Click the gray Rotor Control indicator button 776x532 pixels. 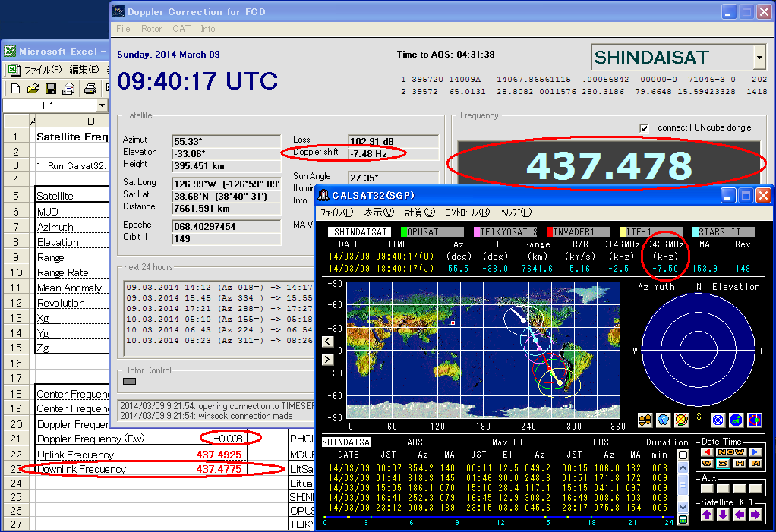(x=129, y=381)
